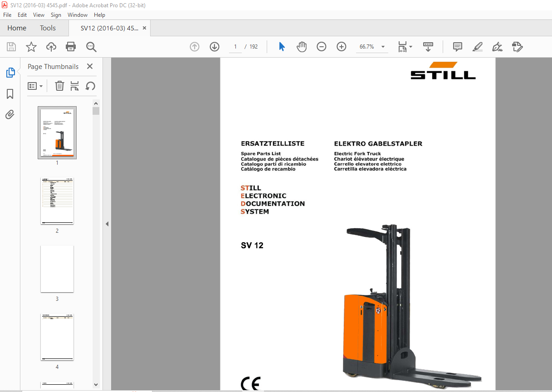This screenshot has width=552, height=392.
Task: Click the stamp tool icon
Action: pyautogui.click(x=517, y=47)
